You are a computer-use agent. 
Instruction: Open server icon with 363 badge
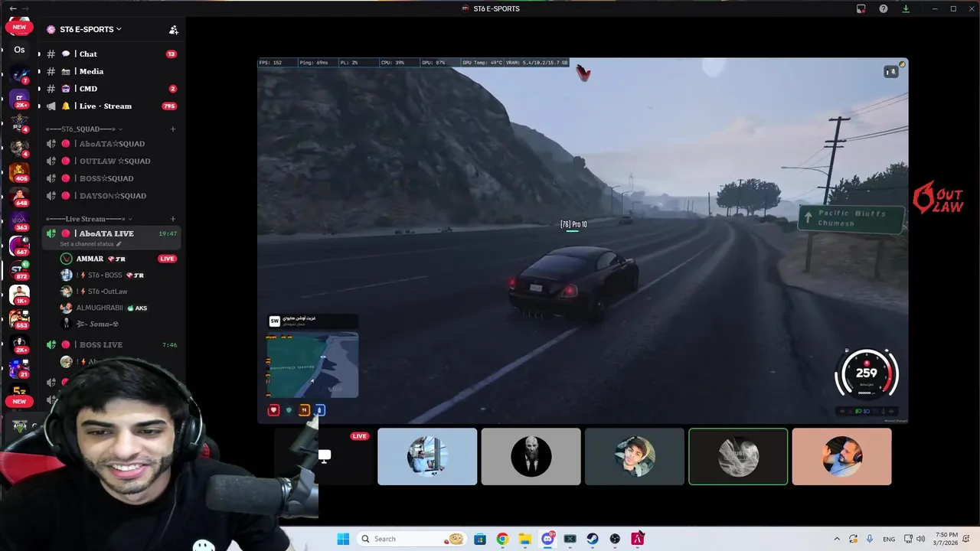[x=19, y=221]
